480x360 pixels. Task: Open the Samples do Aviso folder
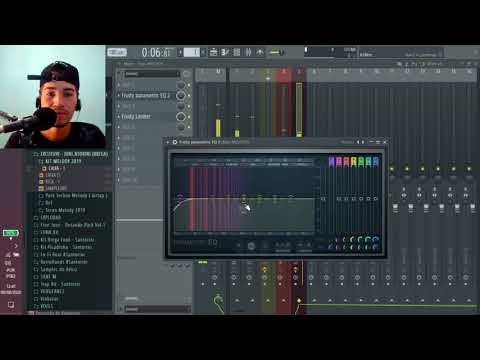click(x=56, y=269)
